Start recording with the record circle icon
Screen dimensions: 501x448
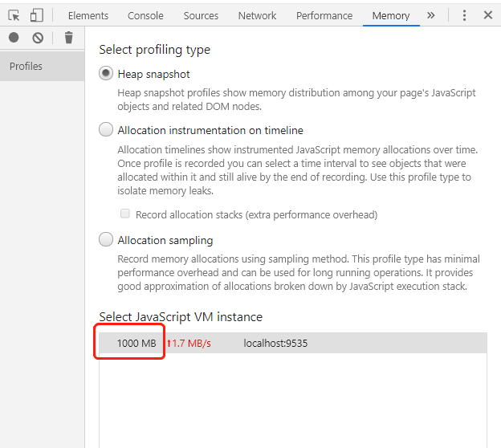(14, 38)
